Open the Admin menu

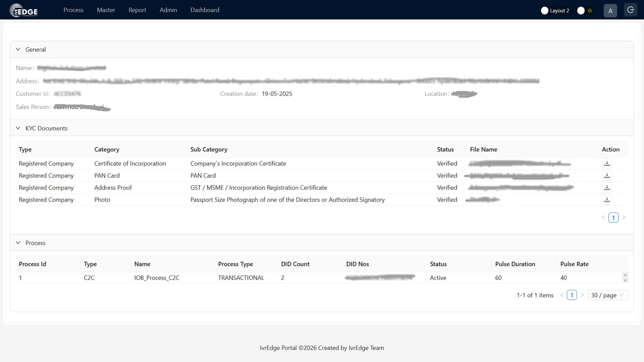point(168,10)
